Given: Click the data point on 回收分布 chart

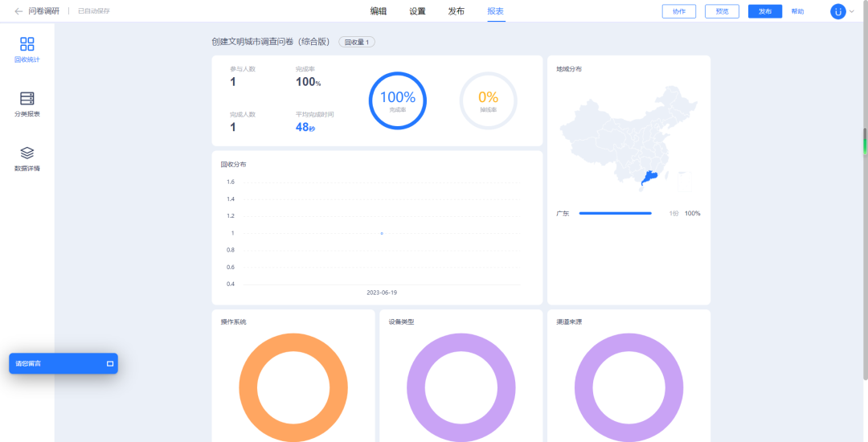Looking at the screenshot, I should click(x=382, y=233).
